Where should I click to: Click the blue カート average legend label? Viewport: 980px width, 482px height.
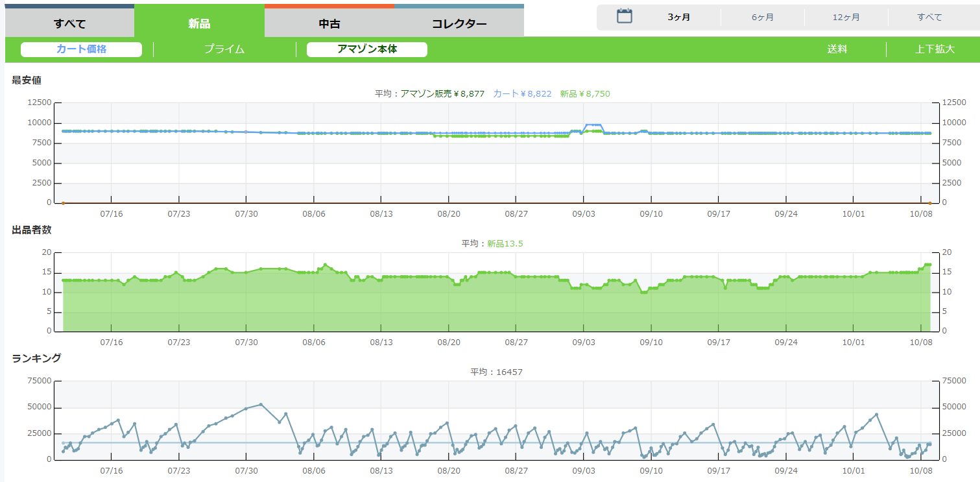point(522,94)
